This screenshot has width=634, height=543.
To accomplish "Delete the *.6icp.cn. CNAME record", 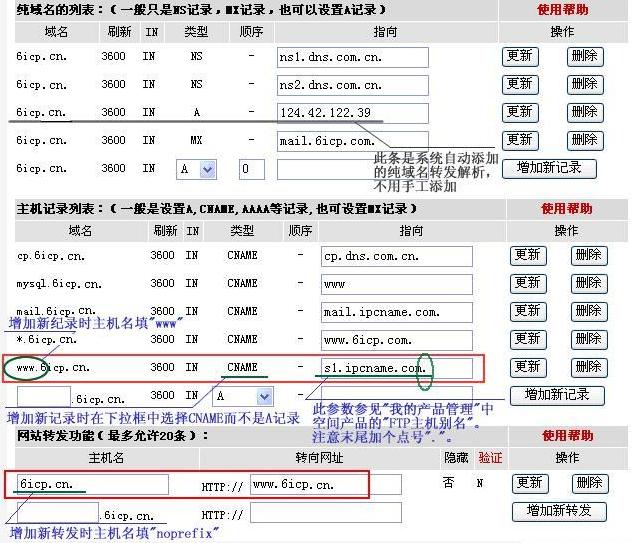I will [589, 340].
